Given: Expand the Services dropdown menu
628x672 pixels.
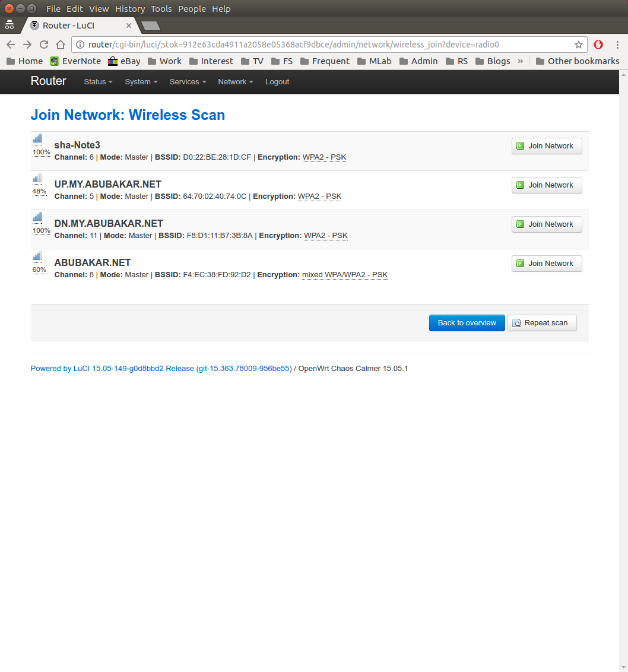Looking at the screenshot, I should coord(188,82).
